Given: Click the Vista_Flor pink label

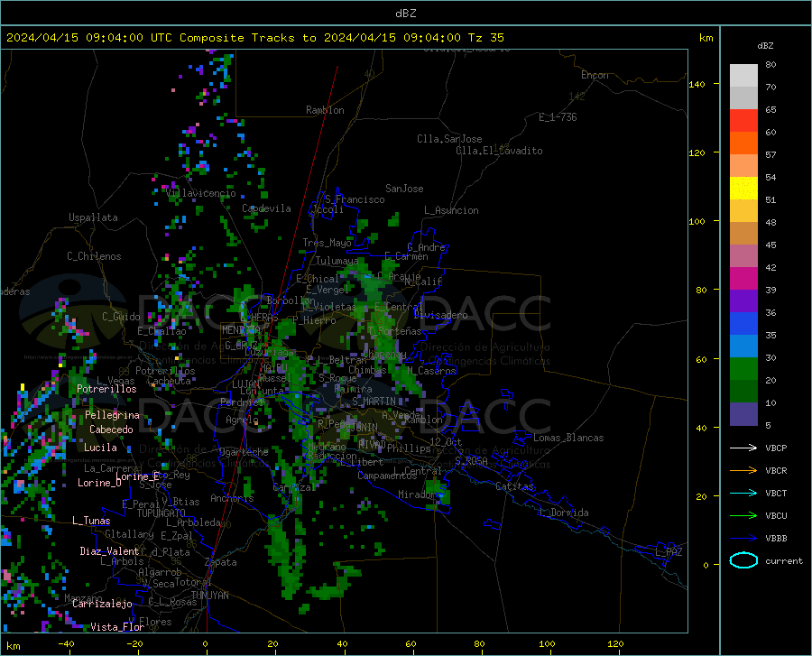Looking at the screenshot, I should click(x=117, y=627).
